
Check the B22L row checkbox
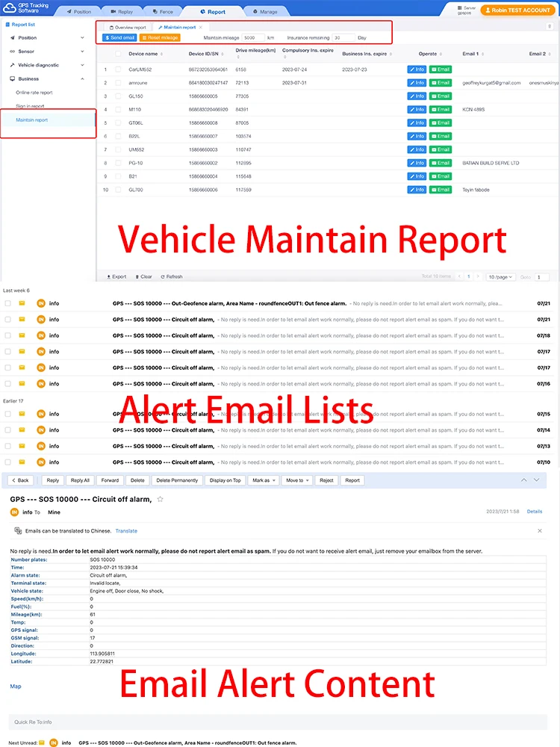(x=118, y=136)
